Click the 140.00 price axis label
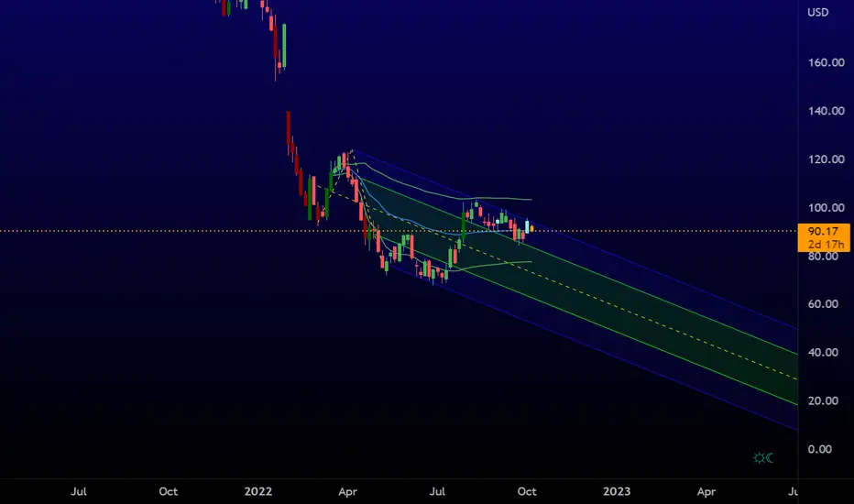 click(x=827, y=111)
